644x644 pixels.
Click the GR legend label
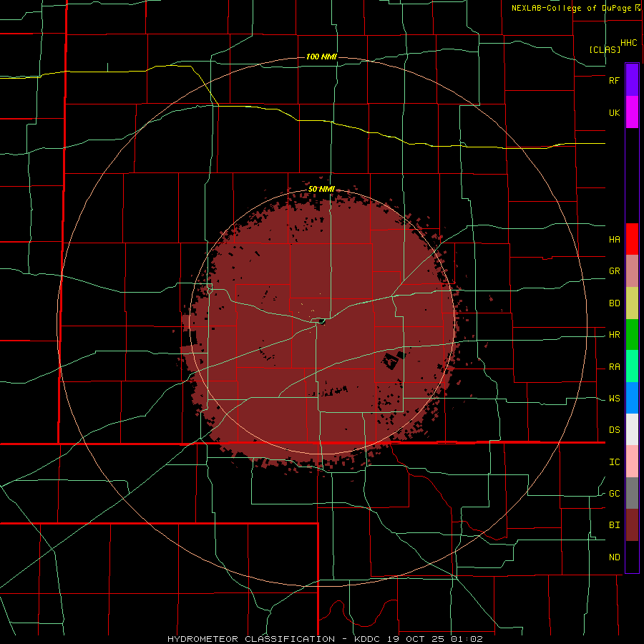614,271
